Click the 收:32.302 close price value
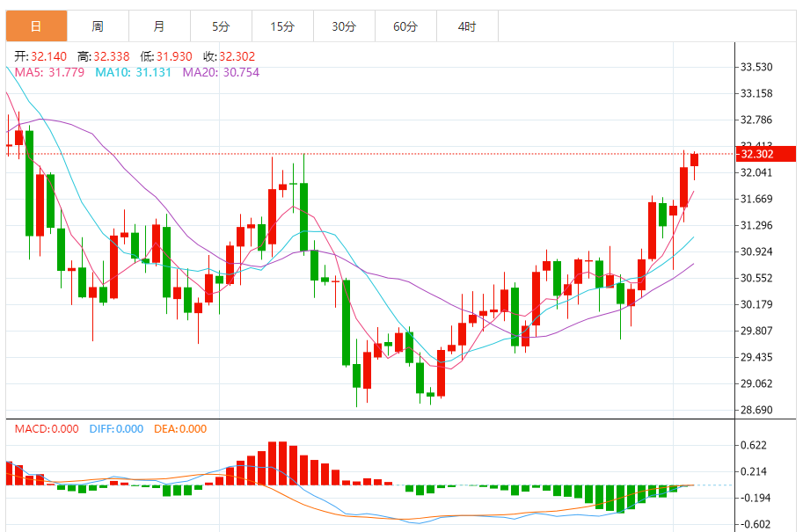The height and width of the screenshot is (532, 803). click(229, 56)
